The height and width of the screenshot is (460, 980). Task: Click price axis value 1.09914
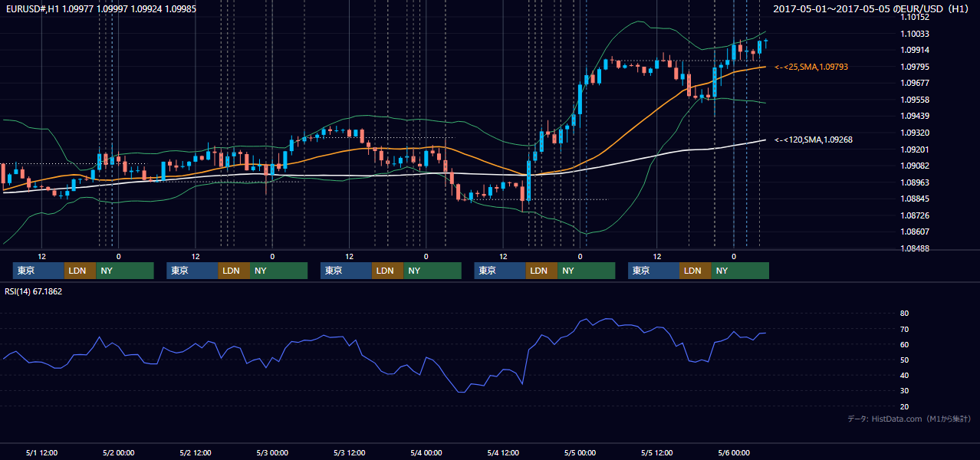coord(914,50)
